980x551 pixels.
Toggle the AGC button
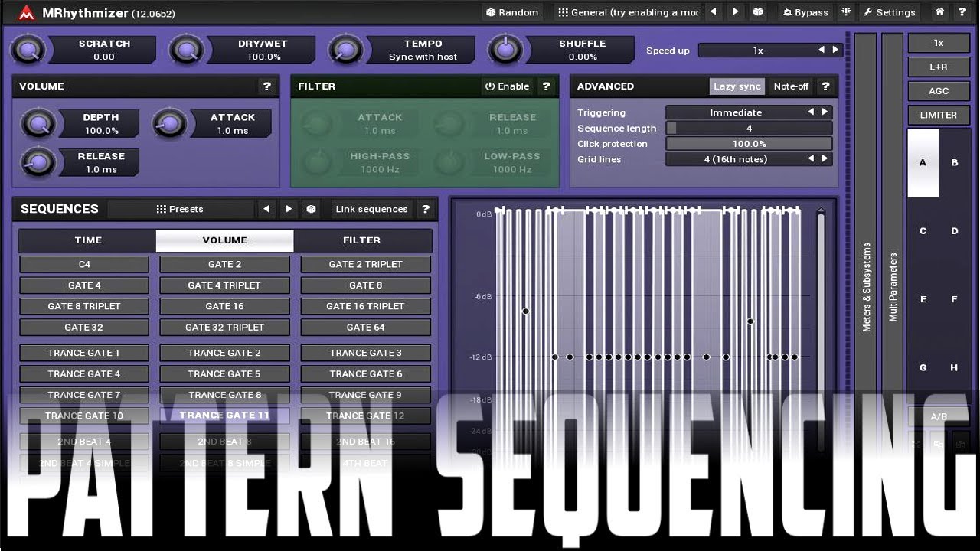939,91
